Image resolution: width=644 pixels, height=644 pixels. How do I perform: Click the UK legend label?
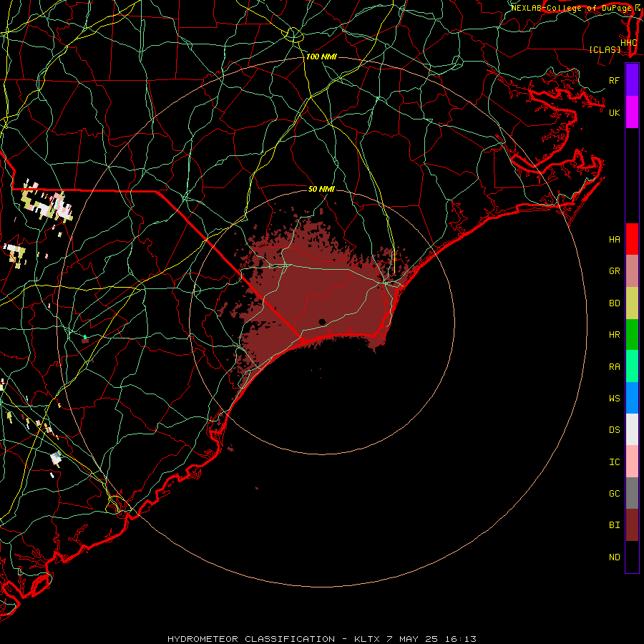click(x=614, y=112)
